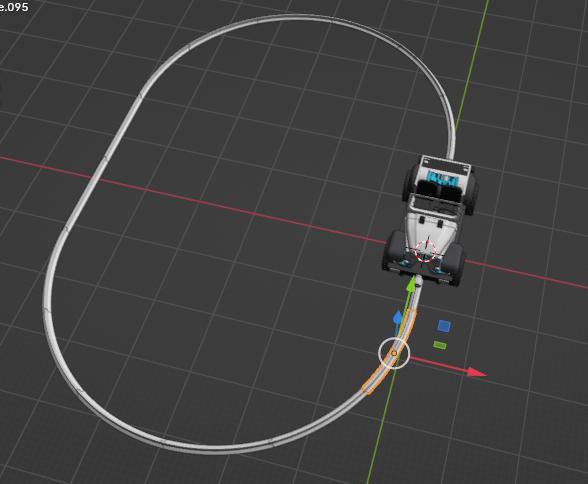Click the blue plane-constraint square of gizmo
588x484 pixels.
tap(444, 326)
